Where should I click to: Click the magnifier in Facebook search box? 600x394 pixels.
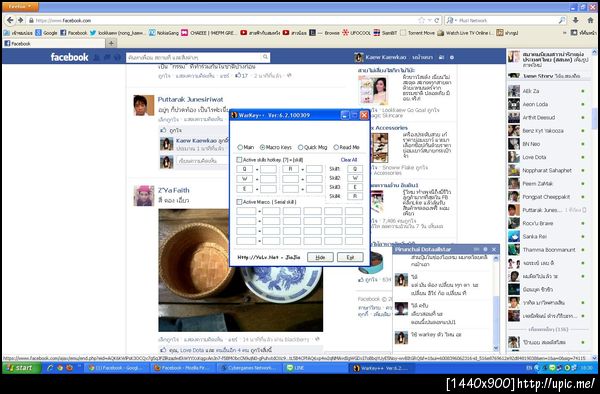[x=265, y=57]
